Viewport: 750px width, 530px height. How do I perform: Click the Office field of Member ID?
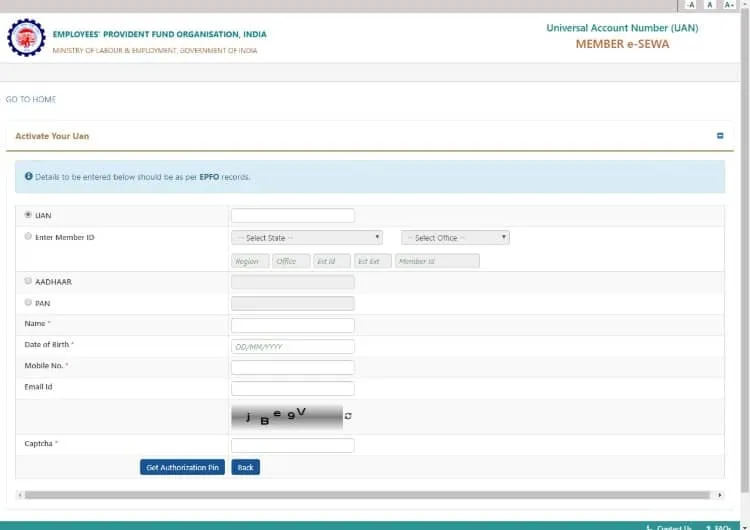coord(291,261)
